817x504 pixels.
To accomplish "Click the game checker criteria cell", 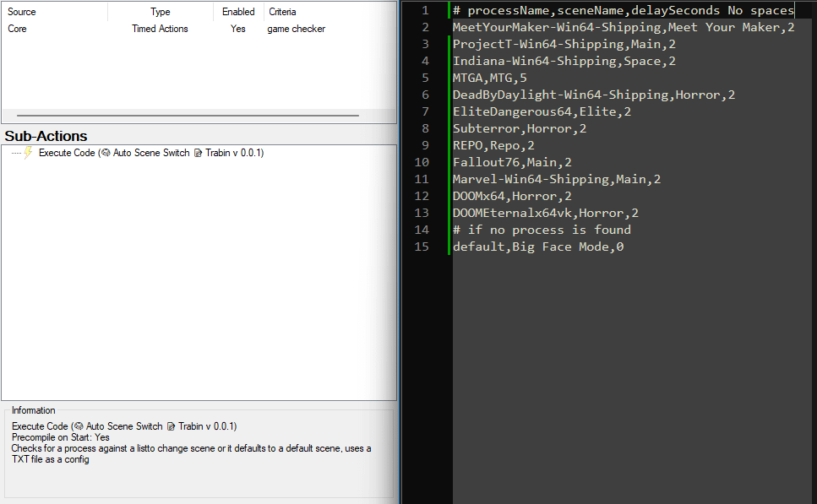I will coord(296,29).
